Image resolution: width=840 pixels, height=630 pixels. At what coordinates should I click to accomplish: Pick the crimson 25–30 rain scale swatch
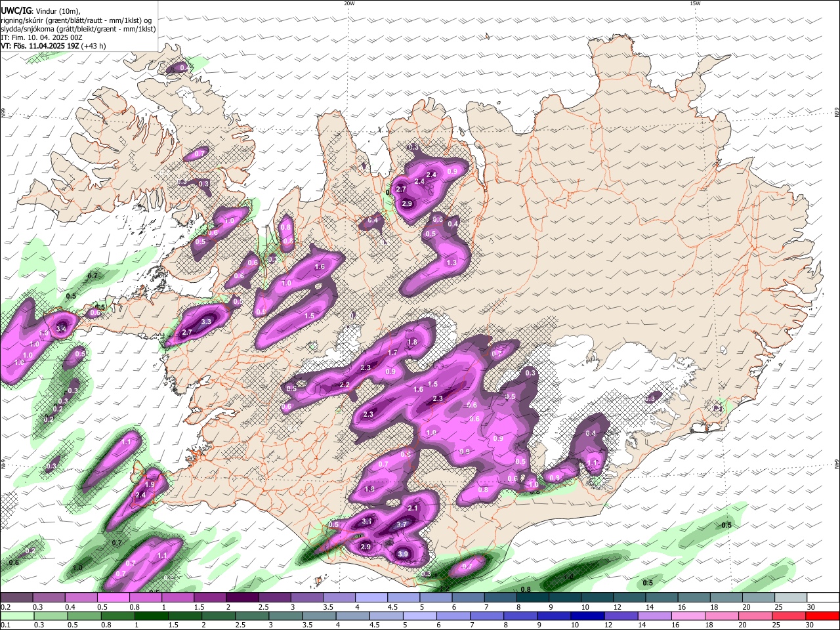coord(789,616)
